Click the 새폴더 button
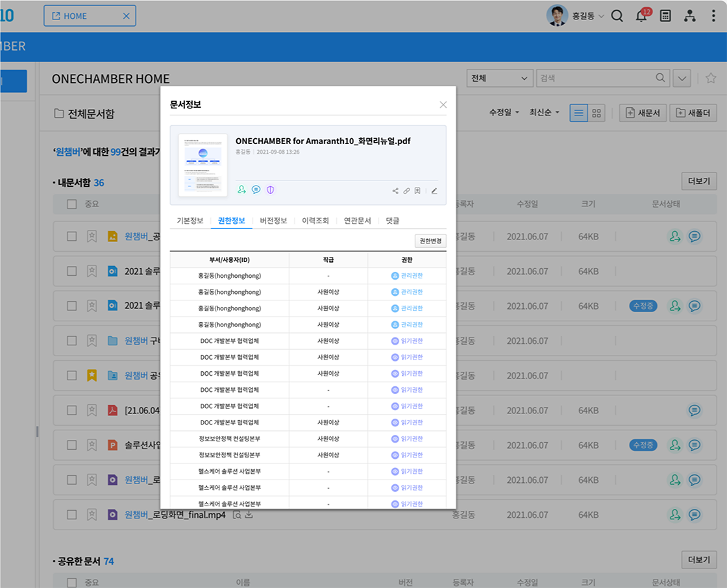Image resolution: width=727 pixels, height=588 pixels. (x=693, y=113)
